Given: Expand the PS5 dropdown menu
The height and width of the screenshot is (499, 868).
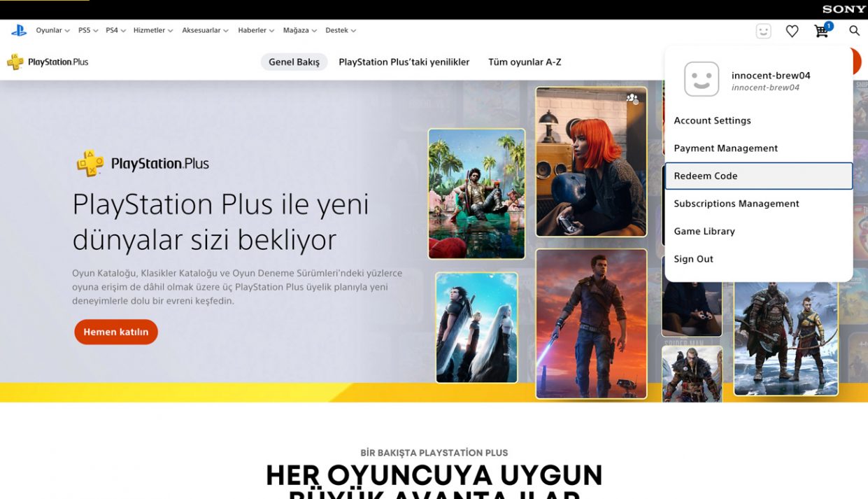Looking at the screenshot, I should 88,31.
